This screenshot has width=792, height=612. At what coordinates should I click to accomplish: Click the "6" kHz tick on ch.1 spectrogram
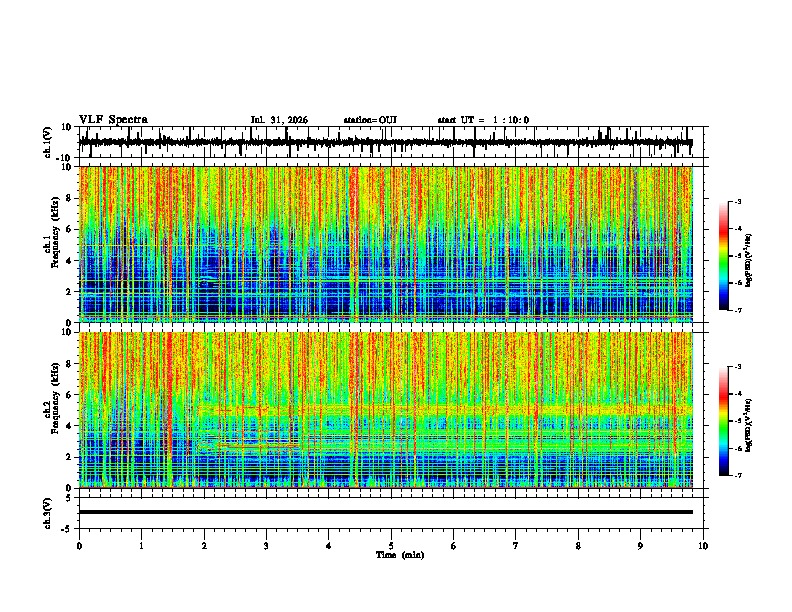pos(70,229)
